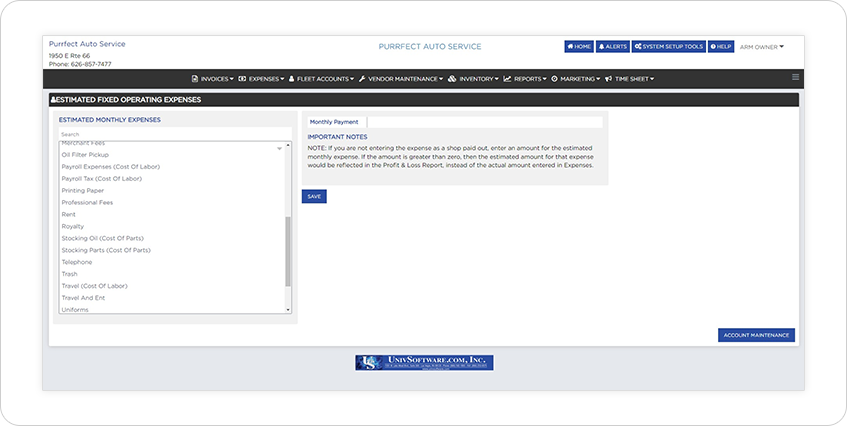Click the expenses Search field

point(175,134)
